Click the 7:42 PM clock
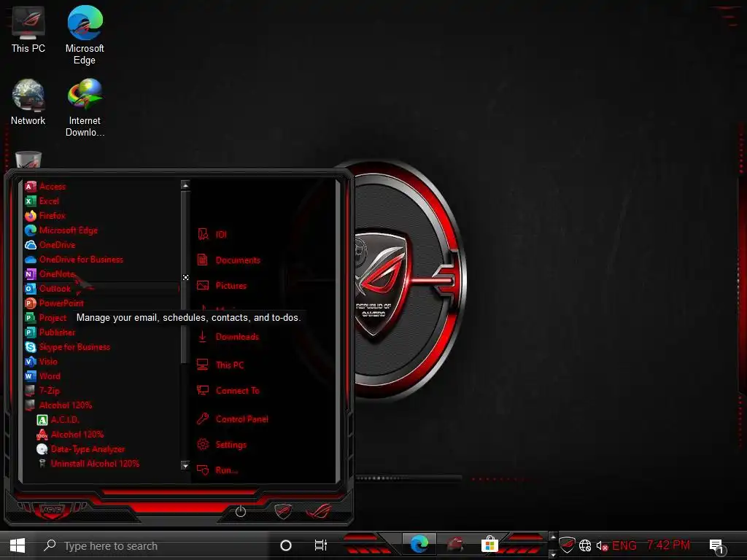 tap(668, 545)
